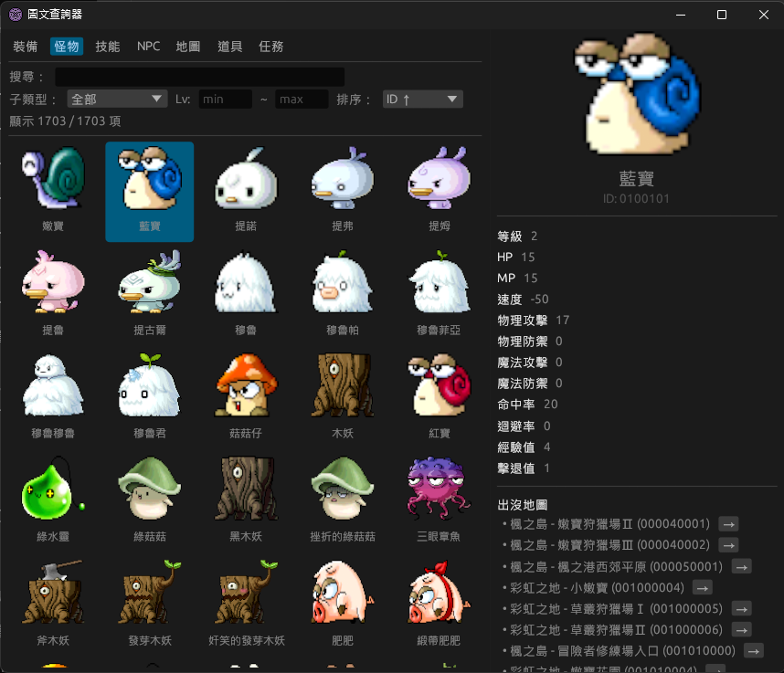The width and height of the screenshot is (784, 673).
Task: Open the 子類型 全部 dropdown
Action: pos(118,99)
